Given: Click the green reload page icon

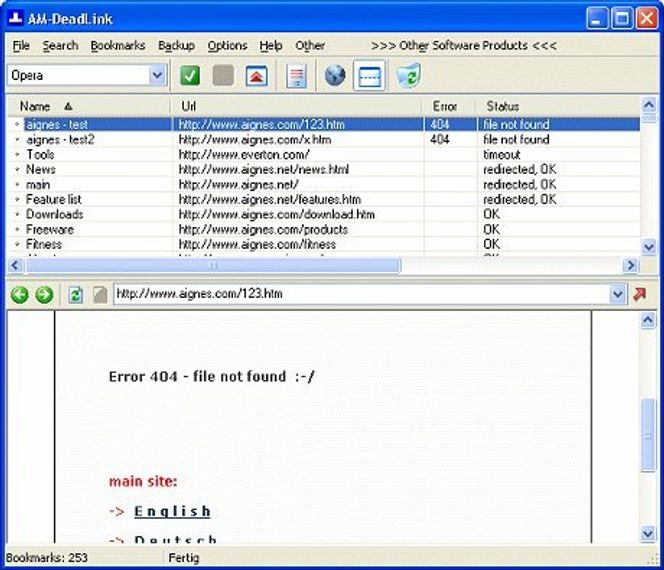Looking at the screenshot, I should pyautogui.click(x=76, y=294).
